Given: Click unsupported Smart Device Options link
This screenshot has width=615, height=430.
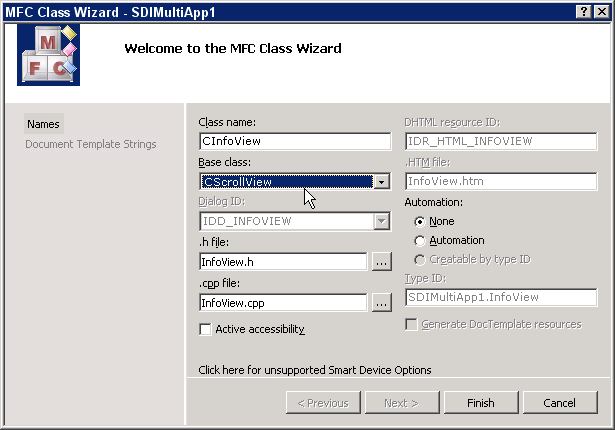Looking at the screenshot, I should [x=315, y=370].
